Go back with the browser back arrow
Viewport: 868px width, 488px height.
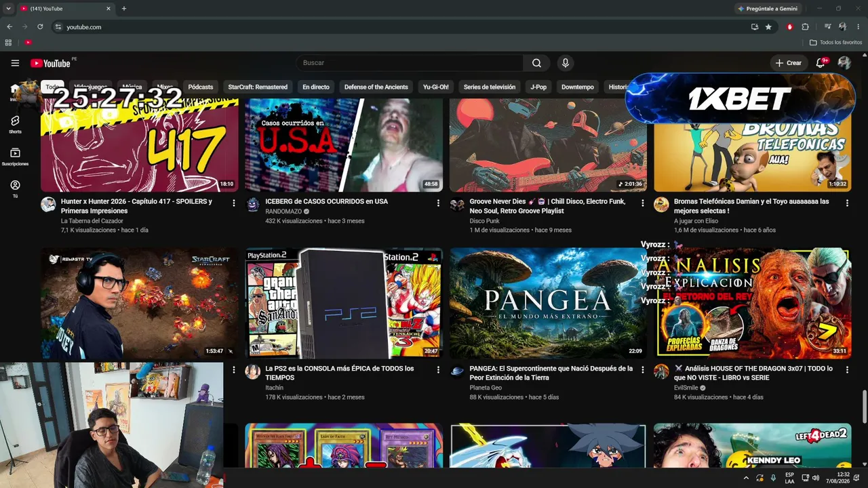[x=9, y=27]
